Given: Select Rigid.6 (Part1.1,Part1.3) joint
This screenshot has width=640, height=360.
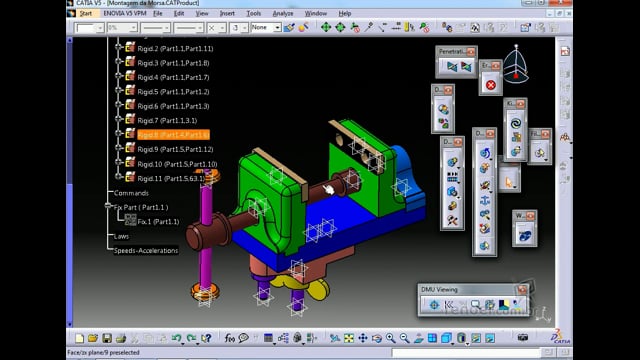Looking at the screenshot, I should tap(173, 106).
